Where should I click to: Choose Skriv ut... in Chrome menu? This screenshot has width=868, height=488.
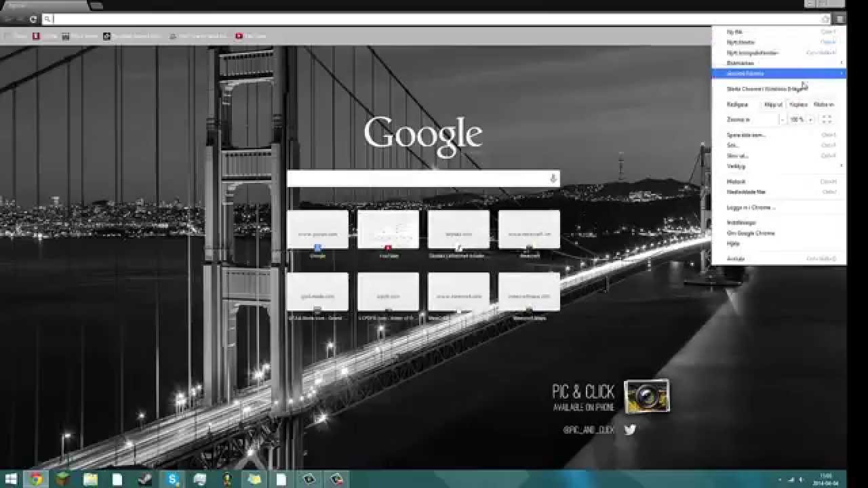point(778,156)
